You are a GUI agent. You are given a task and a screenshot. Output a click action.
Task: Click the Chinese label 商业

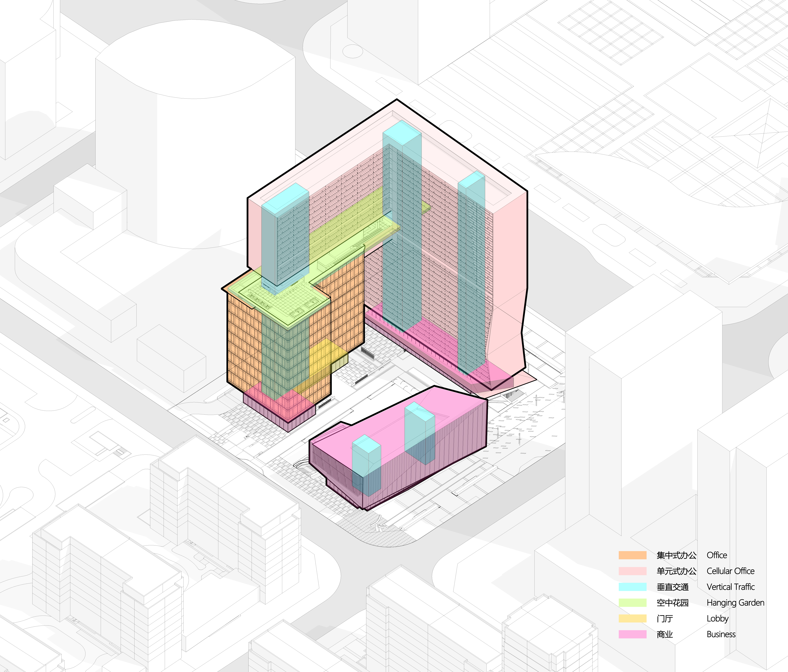click(665, 634)
